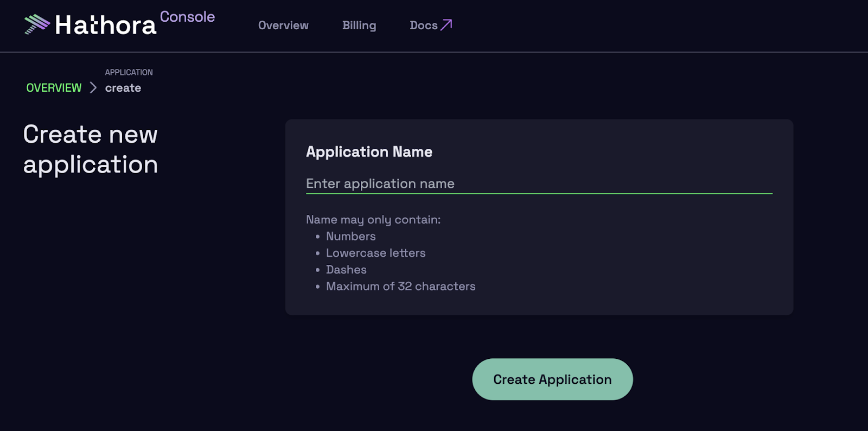Open the Billing nav item

point(359,26)
